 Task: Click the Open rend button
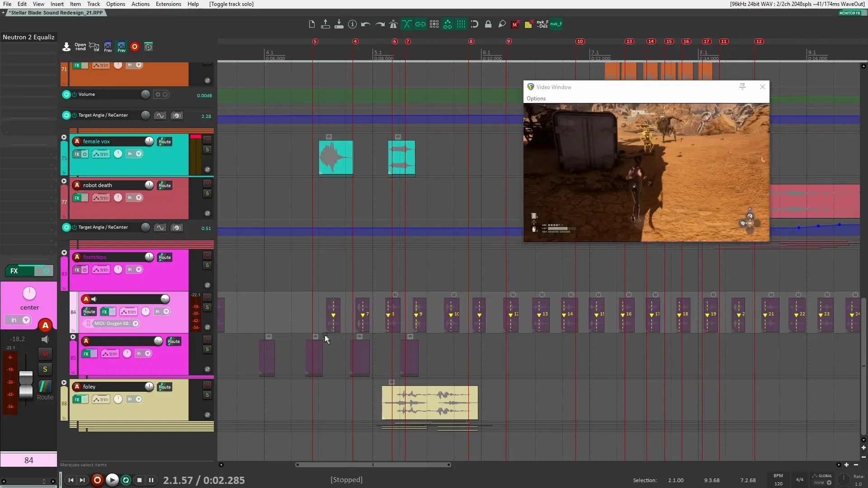pos(80,47)
